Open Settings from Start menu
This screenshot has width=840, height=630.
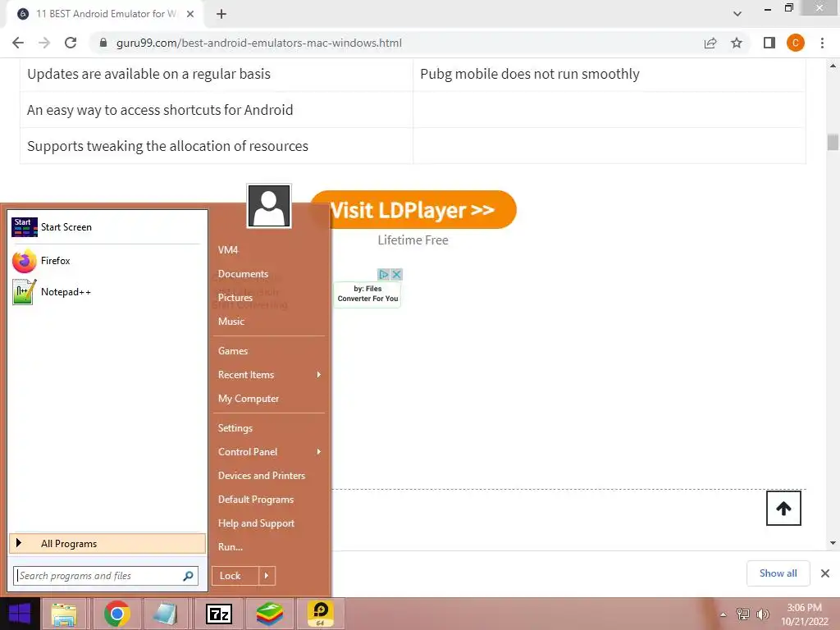pos(235,428)
